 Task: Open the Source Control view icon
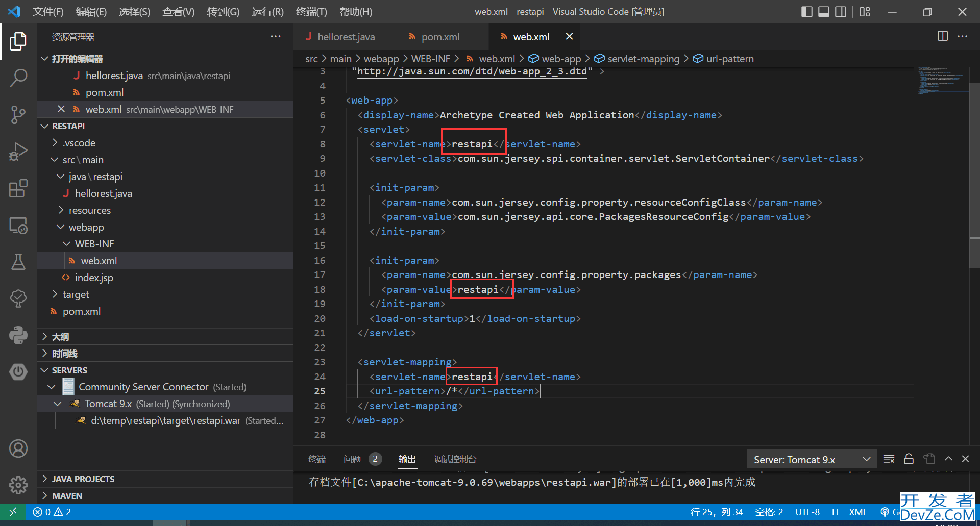point(18,115)
